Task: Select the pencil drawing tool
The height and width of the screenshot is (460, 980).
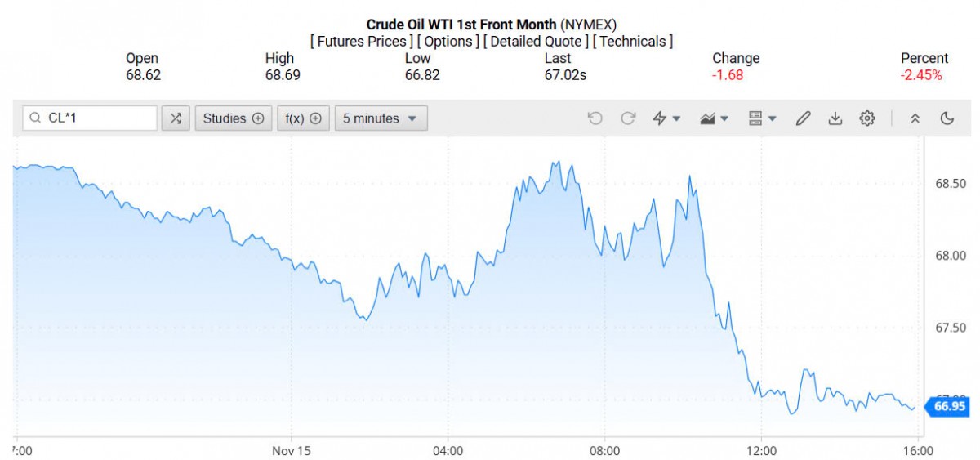Action: click(x=803, y=118)
